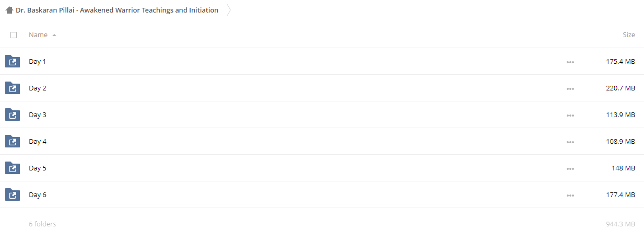Show the actions menu for Day 2
Viewport: 644px width, 252px height.
(570, 89)
